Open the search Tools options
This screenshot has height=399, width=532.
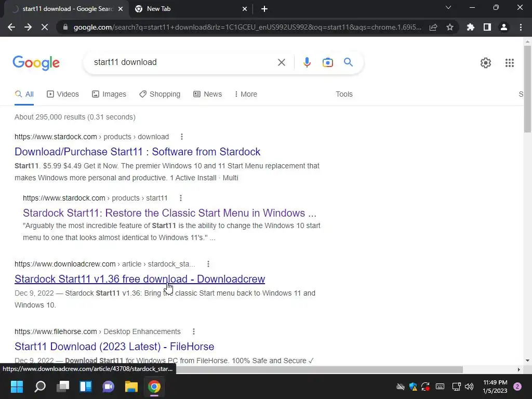(x=344, y=95)
